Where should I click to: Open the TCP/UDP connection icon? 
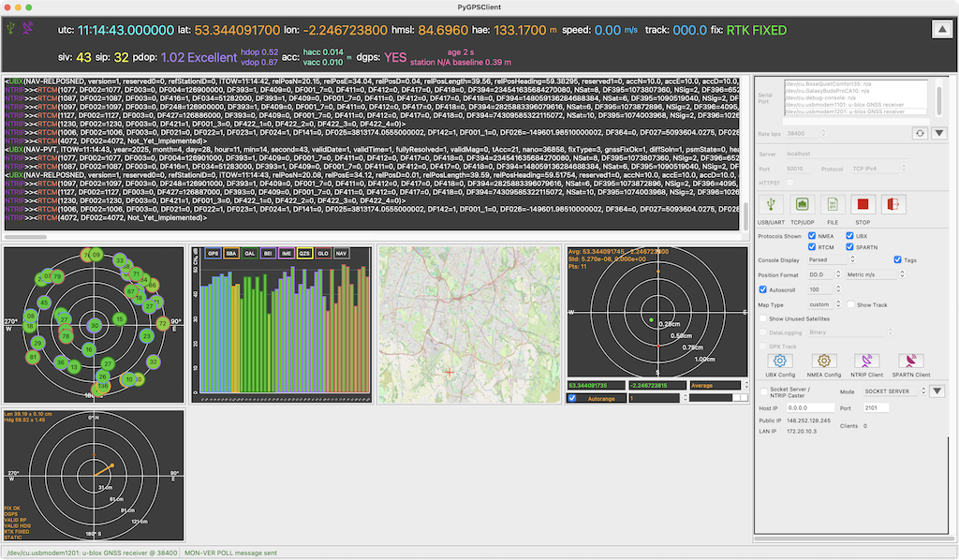coord(802,204)
